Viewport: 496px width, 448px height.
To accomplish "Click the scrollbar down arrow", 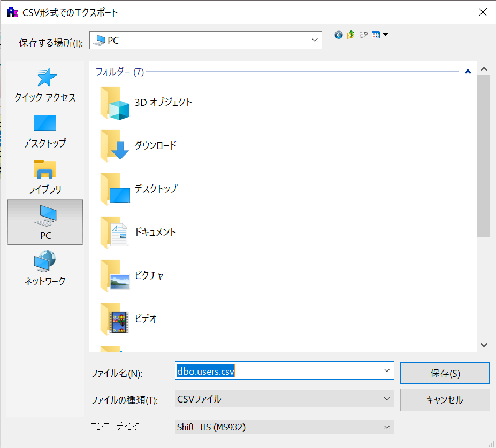I will (x=484, y=345).
